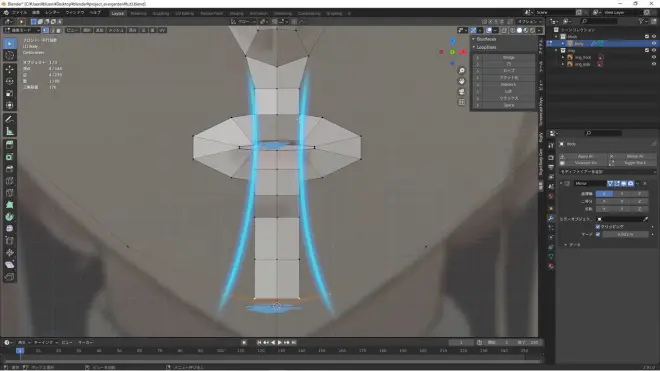Image resolution: width=660 pixels, height=371 pixels.
Task: Select the Knife tool
Action: click(10, 193)
